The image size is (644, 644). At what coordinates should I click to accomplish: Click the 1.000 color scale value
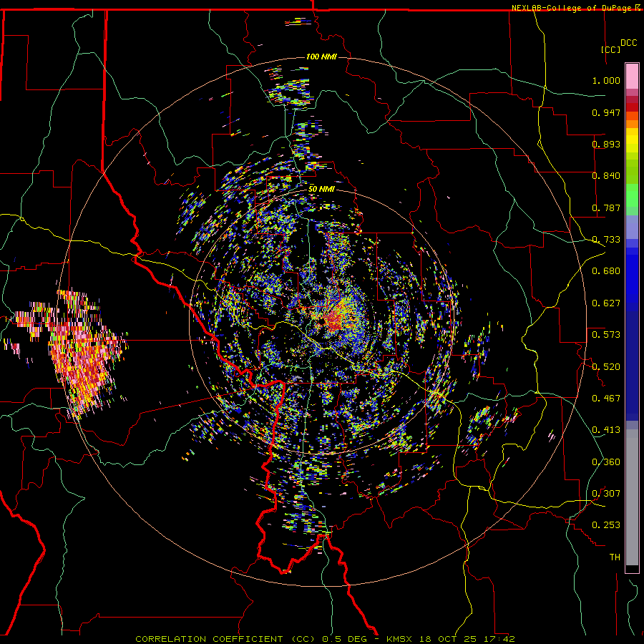point(606,80)
